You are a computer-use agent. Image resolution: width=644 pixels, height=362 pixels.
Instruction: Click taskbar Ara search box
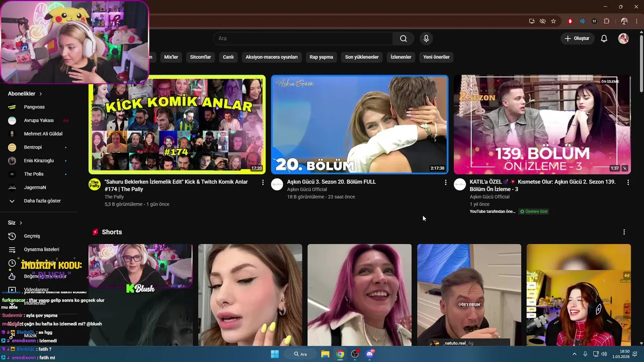[x=301, y=354]
